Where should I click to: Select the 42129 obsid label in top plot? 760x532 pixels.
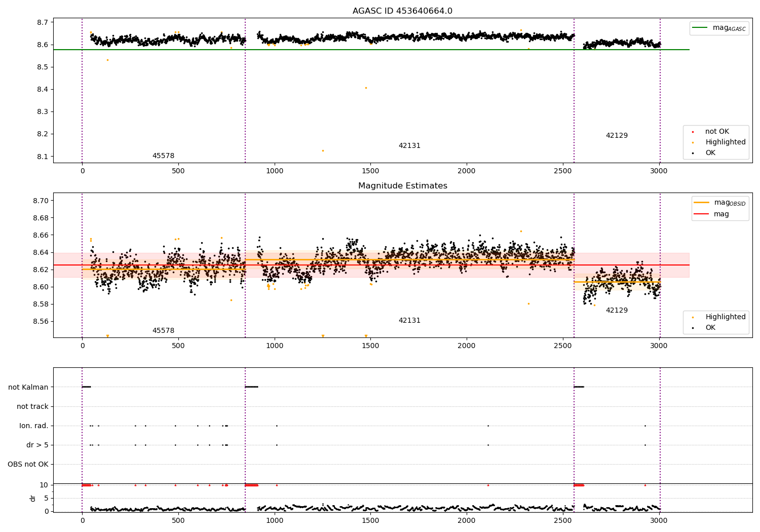[617, 136]
